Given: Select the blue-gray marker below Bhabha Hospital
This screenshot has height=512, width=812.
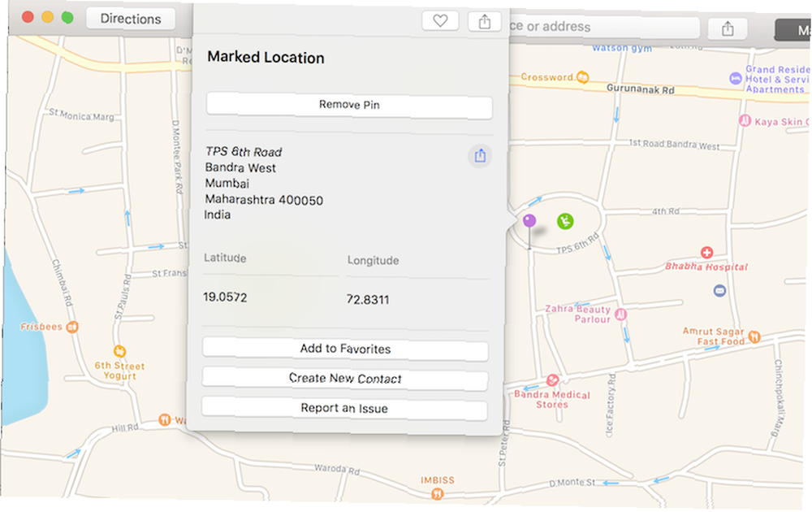Looking at the screenshot, I should click(719, 291).
